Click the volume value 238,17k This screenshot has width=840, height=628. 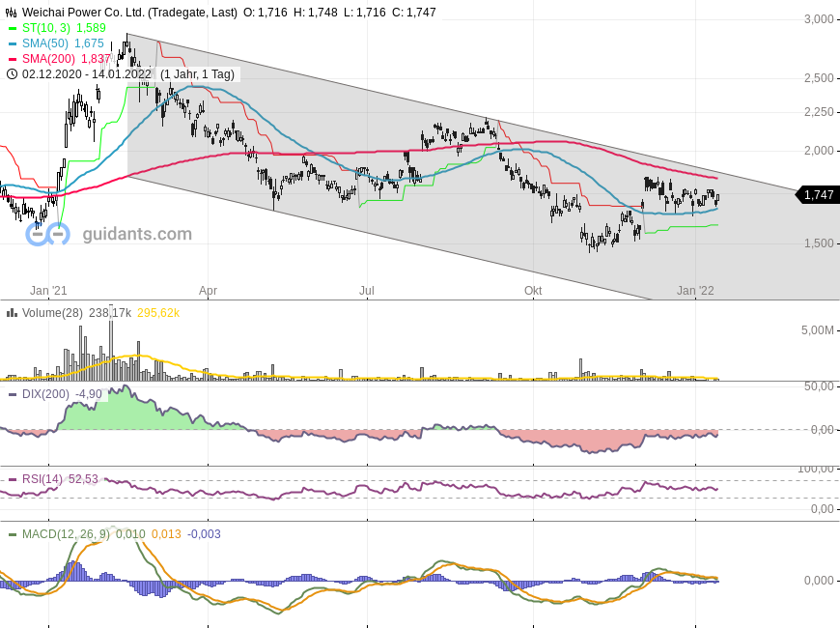point(110,313)
